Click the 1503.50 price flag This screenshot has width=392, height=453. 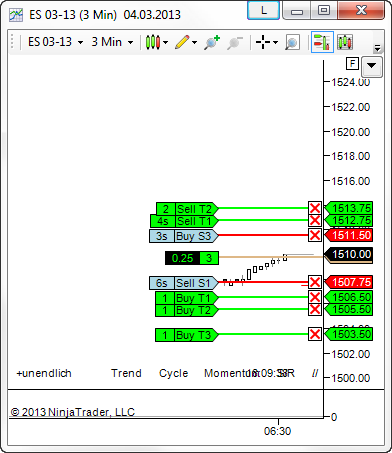[x=348, y=334]
